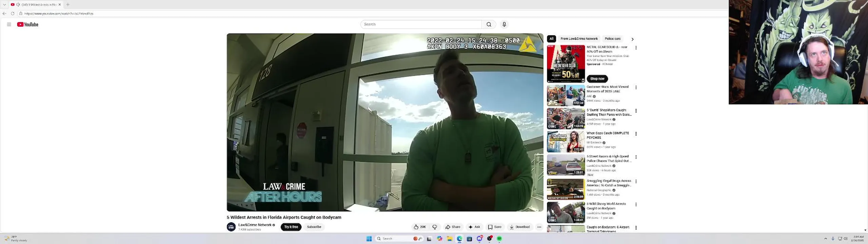Click the browser address bar URL
The height and width of the screenshot is (244, 868).
[x=59, y=14]
